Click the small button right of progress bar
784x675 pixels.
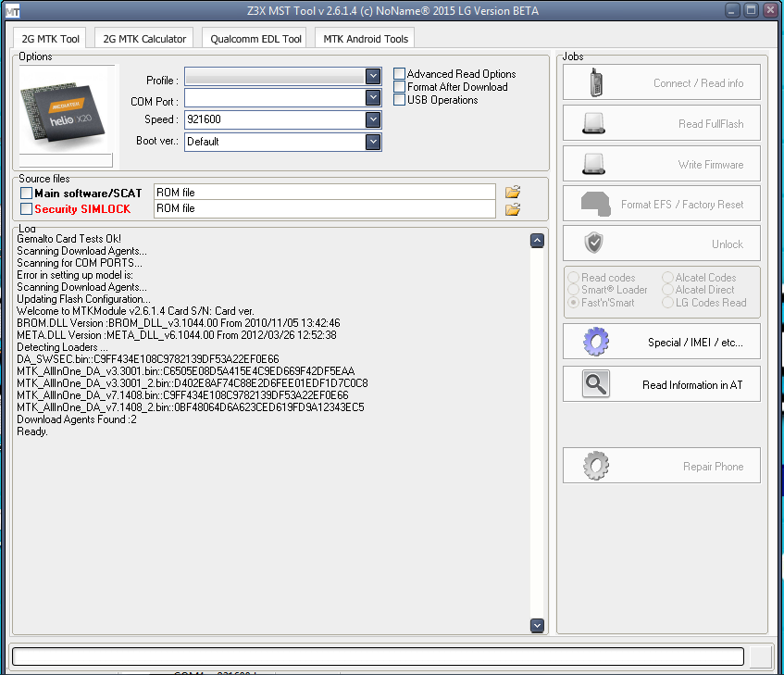point(761,656)
